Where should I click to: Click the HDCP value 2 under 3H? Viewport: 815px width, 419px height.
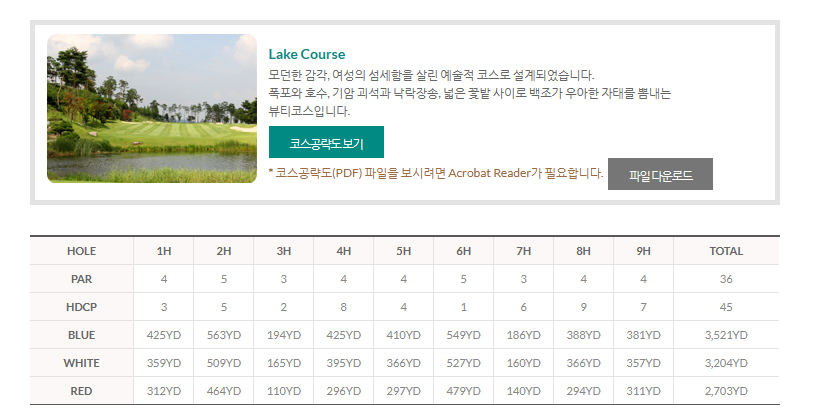tap(284, 307)
